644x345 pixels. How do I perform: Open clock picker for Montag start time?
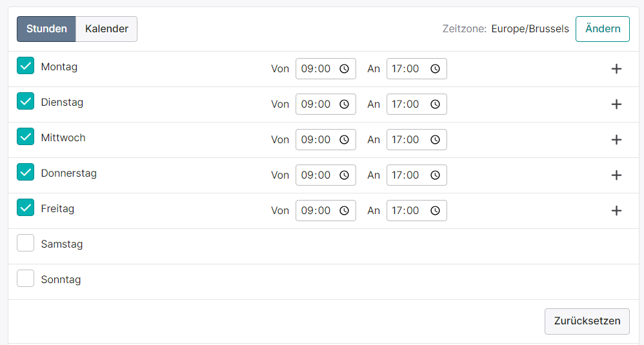(344, 69)
